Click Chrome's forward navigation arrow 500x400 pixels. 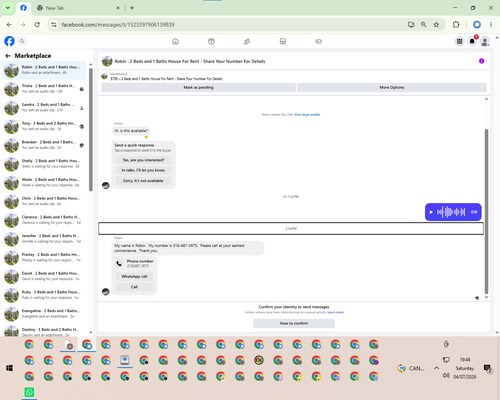23,25
